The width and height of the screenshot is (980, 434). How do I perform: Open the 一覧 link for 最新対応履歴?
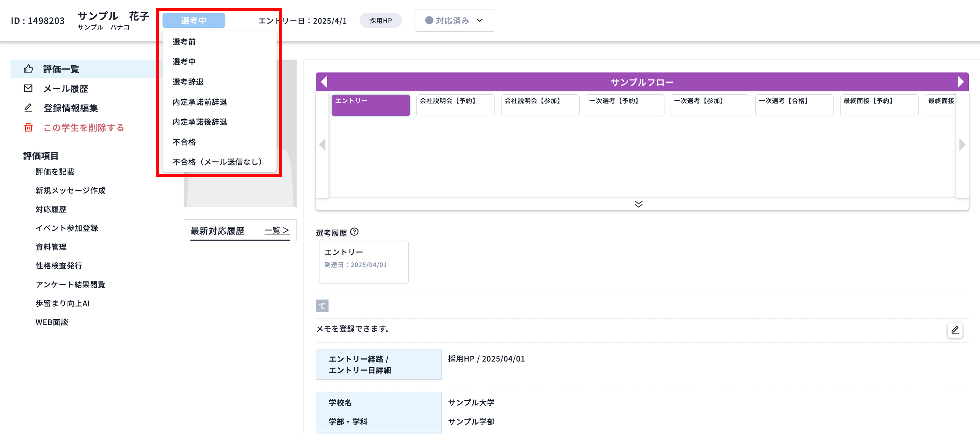pyautogui.click(x=277, y=230)
